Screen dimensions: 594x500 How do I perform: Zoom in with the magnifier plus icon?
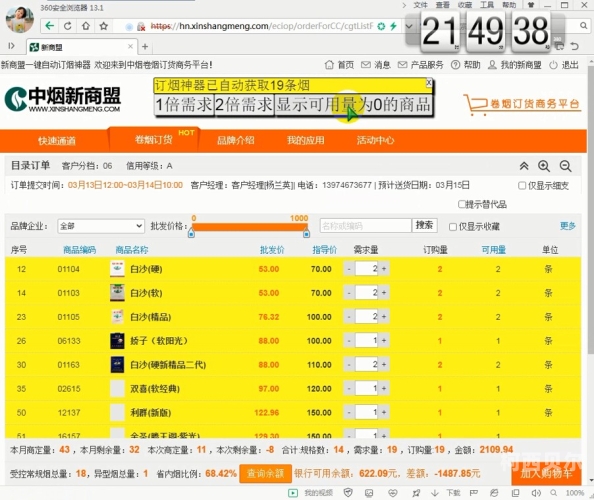[544, 166]
